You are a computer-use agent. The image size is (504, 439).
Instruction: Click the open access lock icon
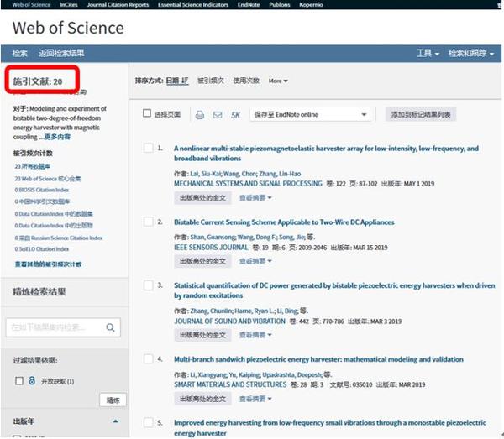32,381
